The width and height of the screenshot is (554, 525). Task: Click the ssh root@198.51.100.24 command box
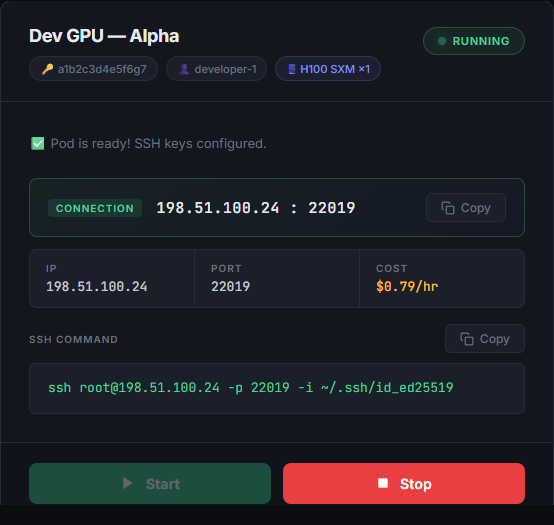coord(277,388)
